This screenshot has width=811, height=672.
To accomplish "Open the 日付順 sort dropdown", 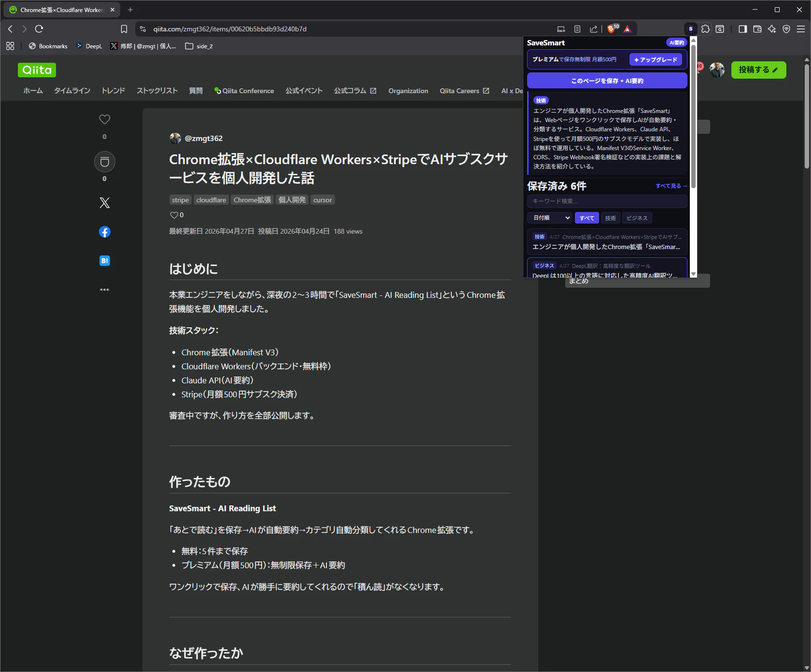I will click(x=549, y=218).
